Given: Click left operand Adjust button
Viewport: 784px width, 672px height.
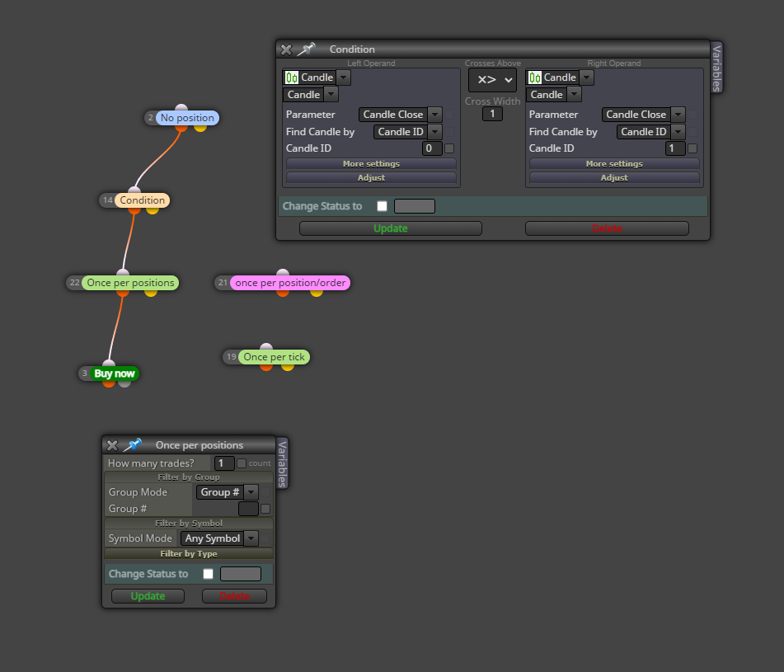Looking at the screenshot, I should (371, 177).
